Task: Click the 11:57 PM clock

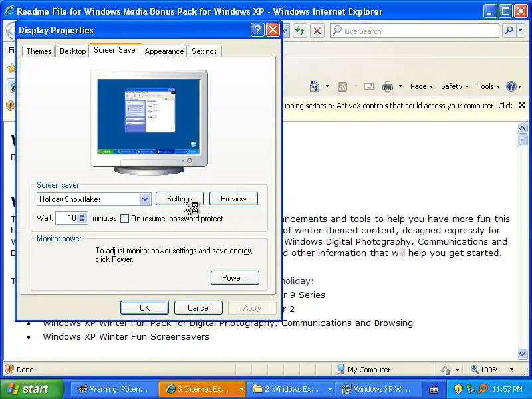Action: (507, 389)
